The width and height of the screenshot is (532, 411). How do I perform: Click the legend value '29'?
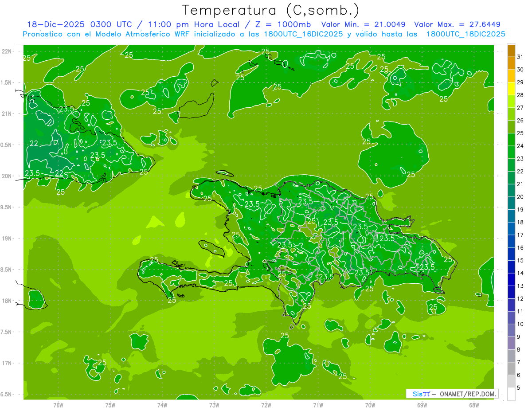pyautogui.click(x=520, y=82)
